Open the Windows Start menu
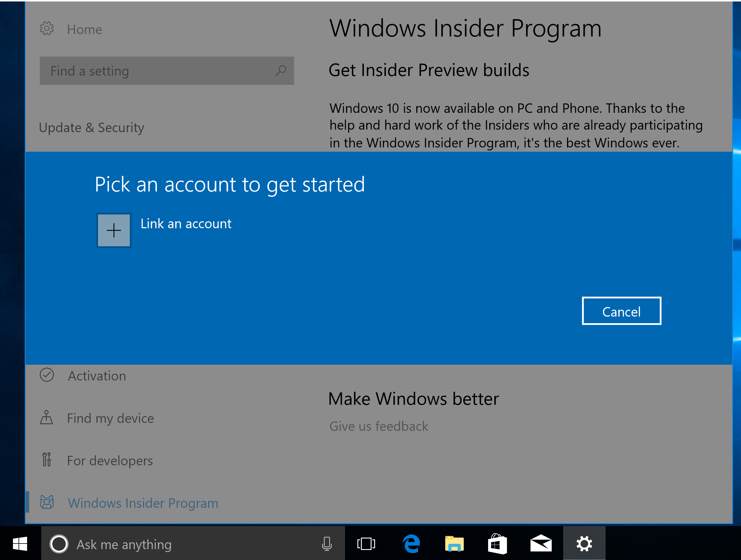This screenshot has height=560, width=741. point(20,544)
